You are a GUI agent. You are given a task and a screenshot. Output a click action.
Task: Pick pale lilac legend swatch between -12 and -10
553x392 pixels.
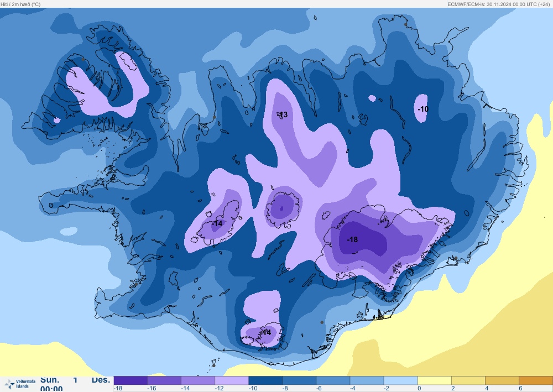[x=232, y=380]
